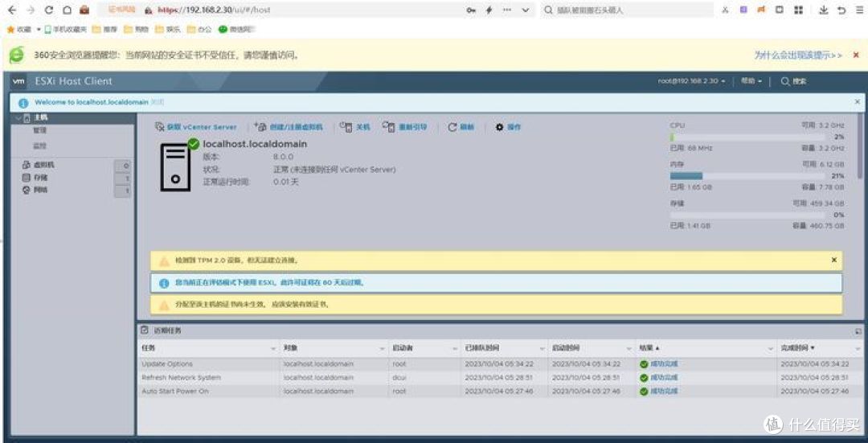
Task: Click the dcui initiator cell
Action: tap(399, 378)
